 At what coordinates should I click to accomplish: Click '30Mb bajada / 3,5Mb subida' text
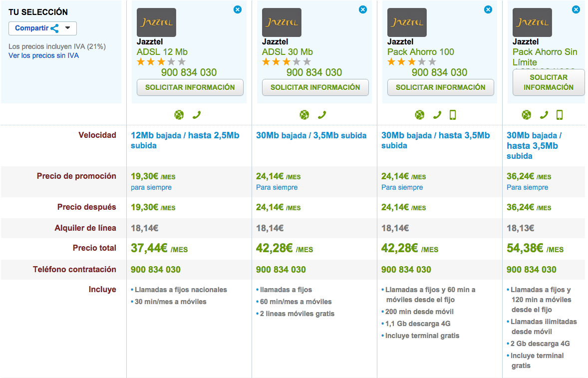311,135
